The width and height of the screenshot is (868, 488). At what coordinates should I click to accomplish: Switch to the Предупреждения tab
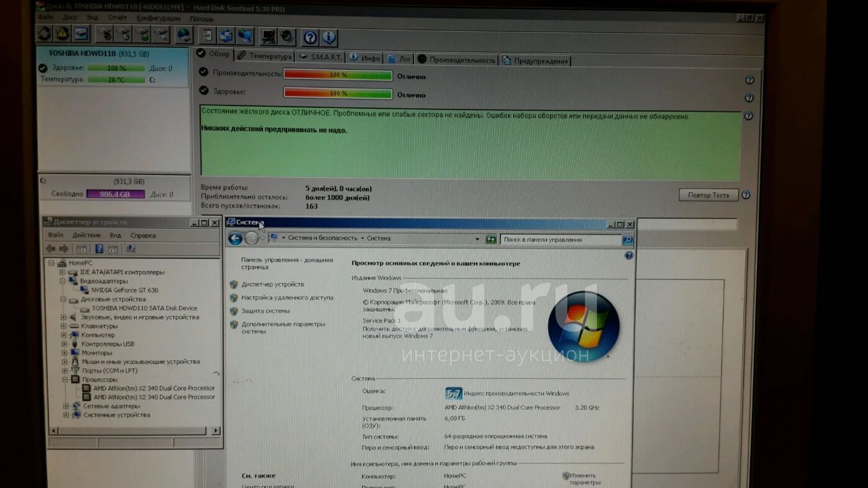click(x=535, y=61)
